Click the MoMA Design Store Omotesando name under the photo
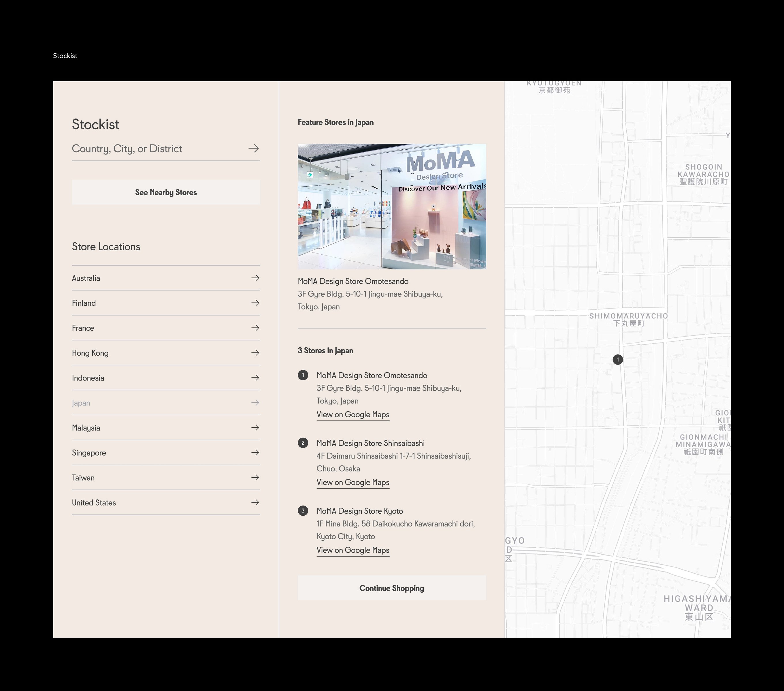The height and width of the screenshot is (691, 784). click(353, 281)
